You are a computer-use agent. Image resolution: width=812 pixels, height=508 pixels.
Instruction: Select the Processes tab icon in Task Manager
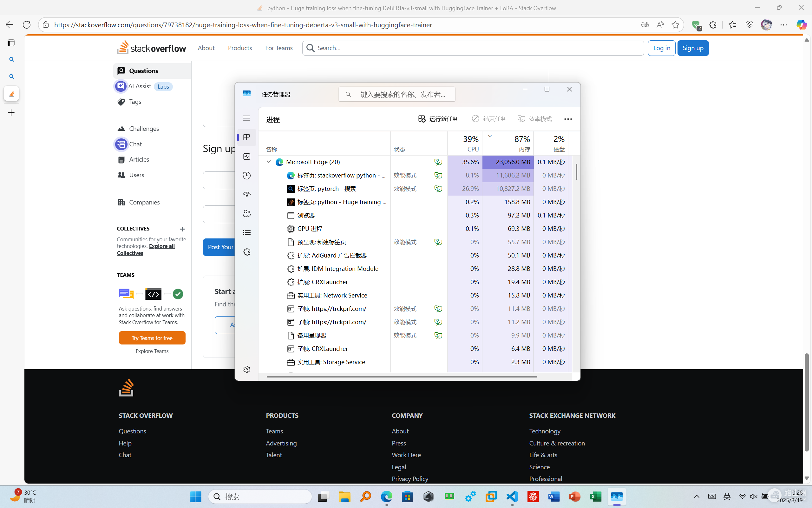[x=247, y=137]
